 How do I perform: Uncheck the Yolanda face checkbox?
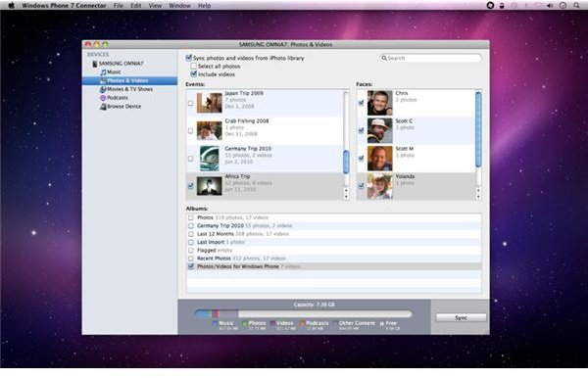point(361,186)
